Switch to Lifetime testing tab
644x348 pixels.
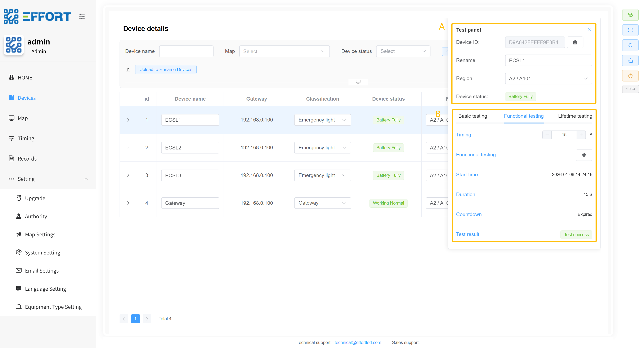pos(575,116)
